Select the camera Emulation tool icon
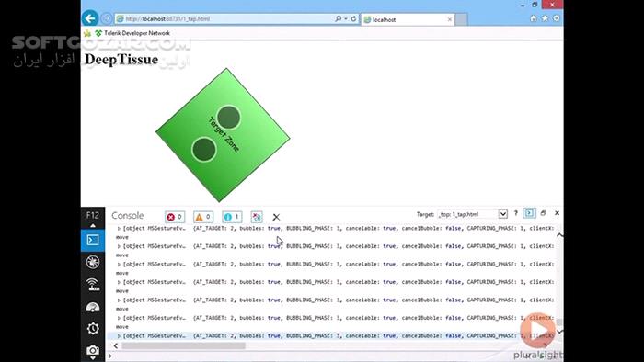This screenshot has width=644, height=362. [93, 350]
